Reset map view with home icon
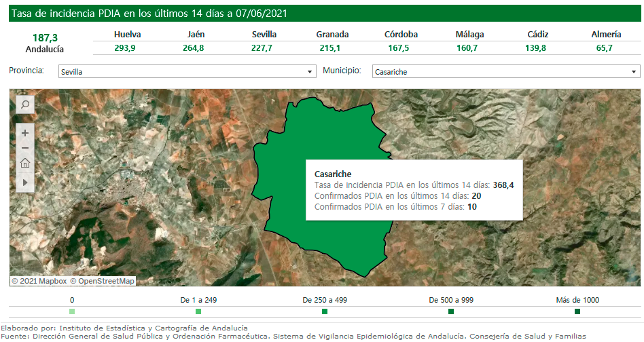Viewport: 644px width, 342px height. pos(25,163)
